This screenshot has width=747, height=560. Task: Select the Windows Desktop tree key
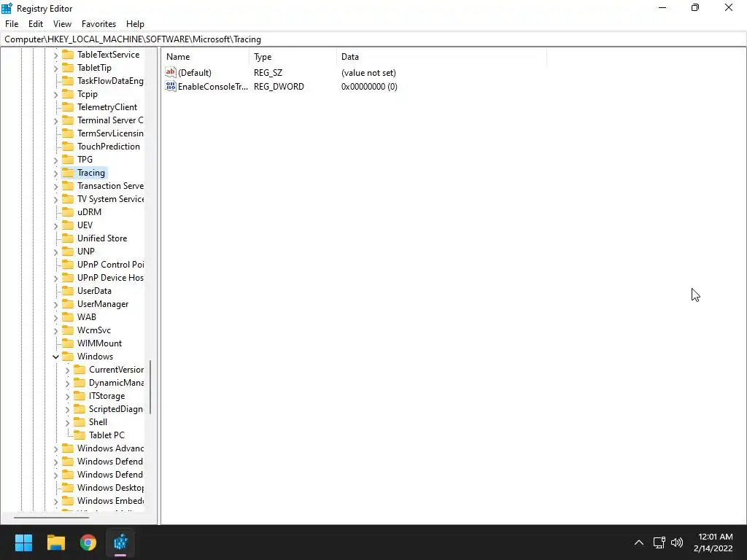coord(111,488)
